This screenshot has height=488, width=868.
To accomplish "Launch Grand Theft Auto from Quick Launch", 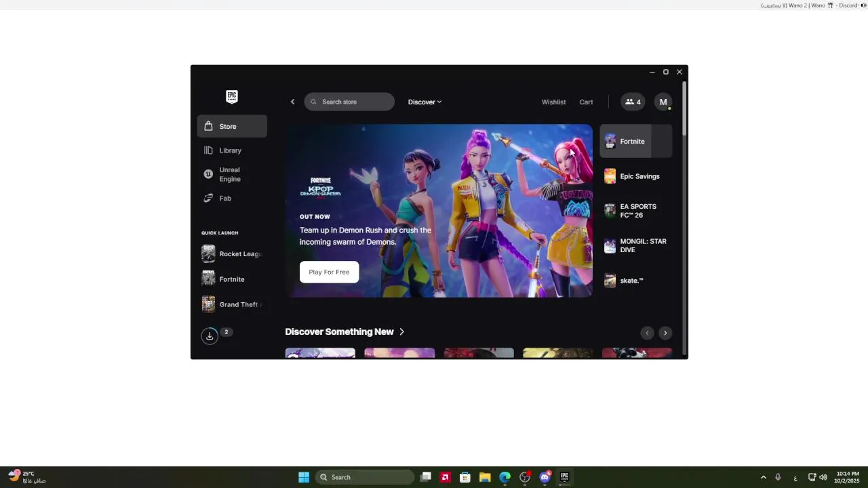I will [232, 304].
